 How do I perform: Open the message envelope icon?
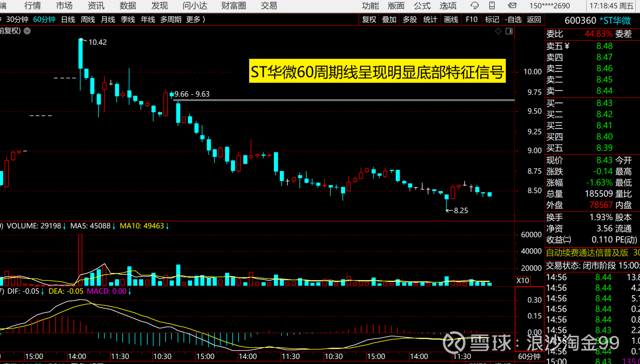click(x=512, y=5)
